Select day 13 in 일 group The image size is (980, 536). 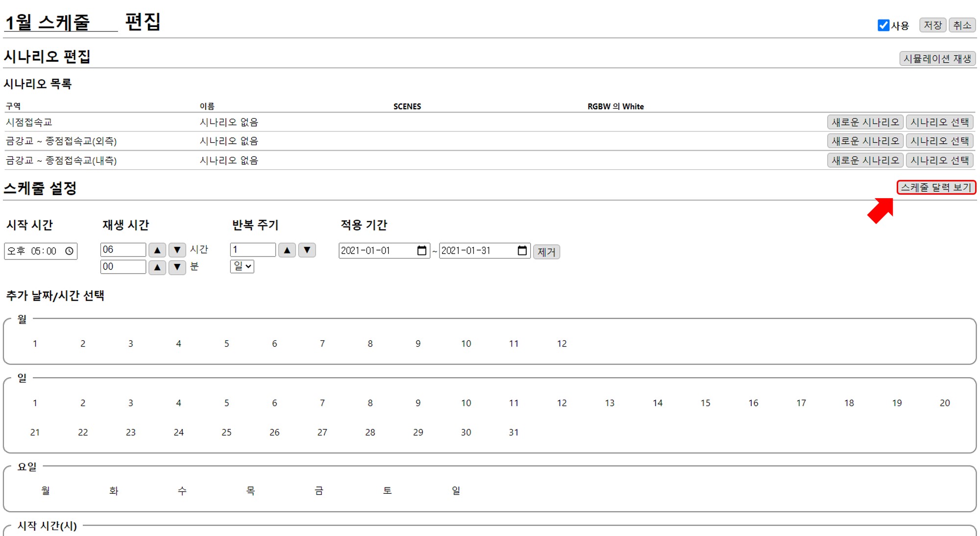tap(610, 403)
